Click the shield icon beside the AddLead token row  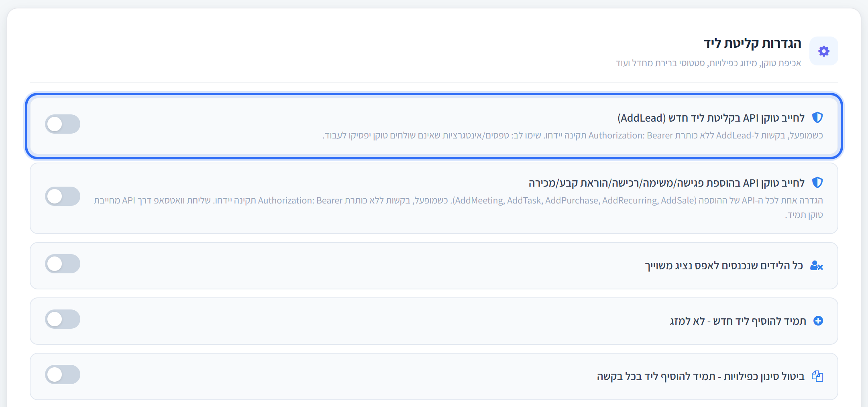[x=817, y=118]
